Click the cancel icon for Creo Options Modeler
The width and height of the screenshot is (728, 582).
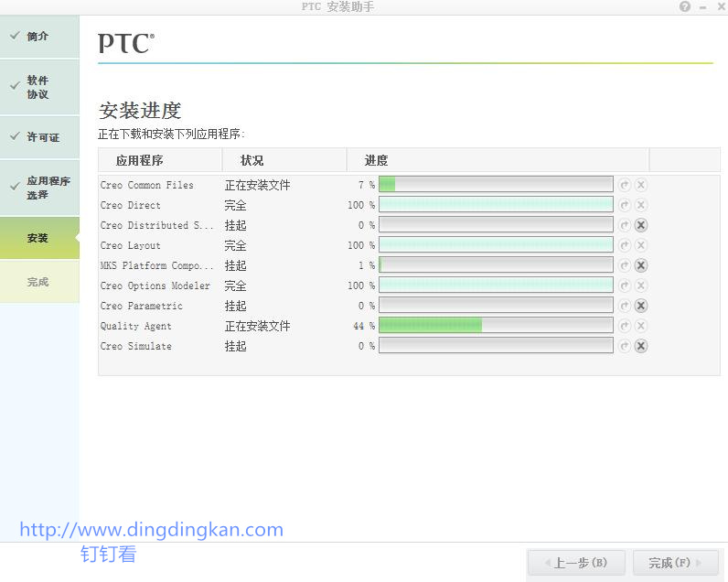[641, 286]
